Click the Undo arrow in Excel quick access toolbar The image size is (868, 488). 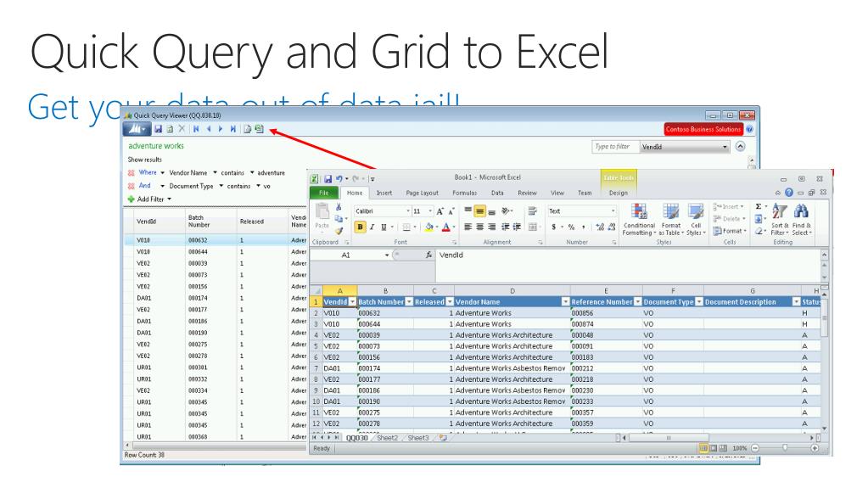click(x=339, y=179)
